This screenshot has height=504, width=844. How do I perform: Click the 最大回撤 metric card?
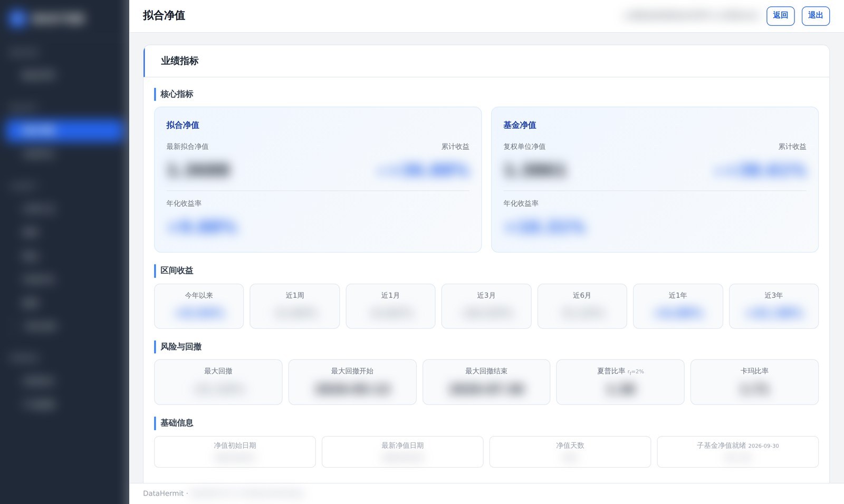(218, 382)
